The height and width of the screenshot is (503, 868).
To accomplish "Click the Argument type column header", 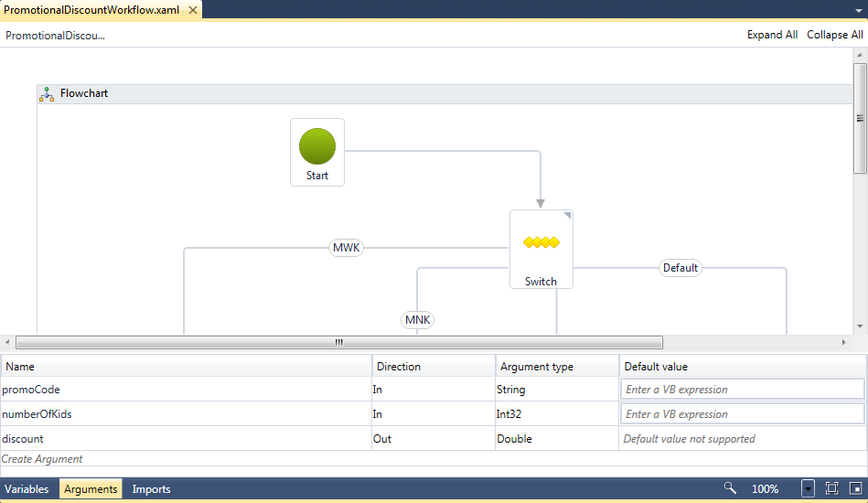I will (x=557, y=367).
